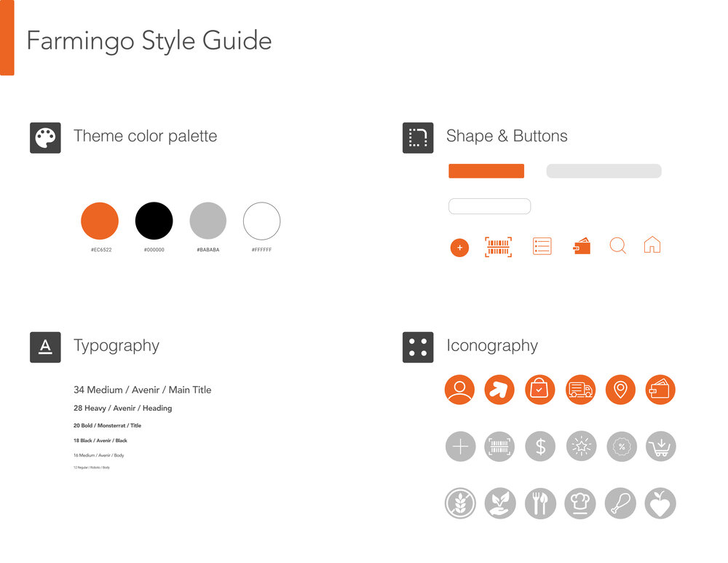Viewport: 728px width, 563px height.
Task: Select the gray chef hat icon
Action: click(x=580, y=503)
